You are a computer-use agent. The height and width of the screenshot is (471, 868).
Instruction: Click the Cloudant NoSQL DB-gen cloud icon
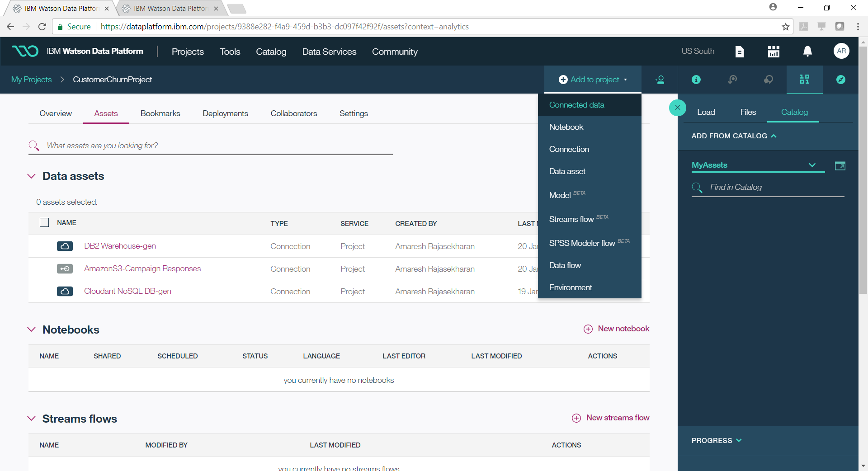click(65, 292)
